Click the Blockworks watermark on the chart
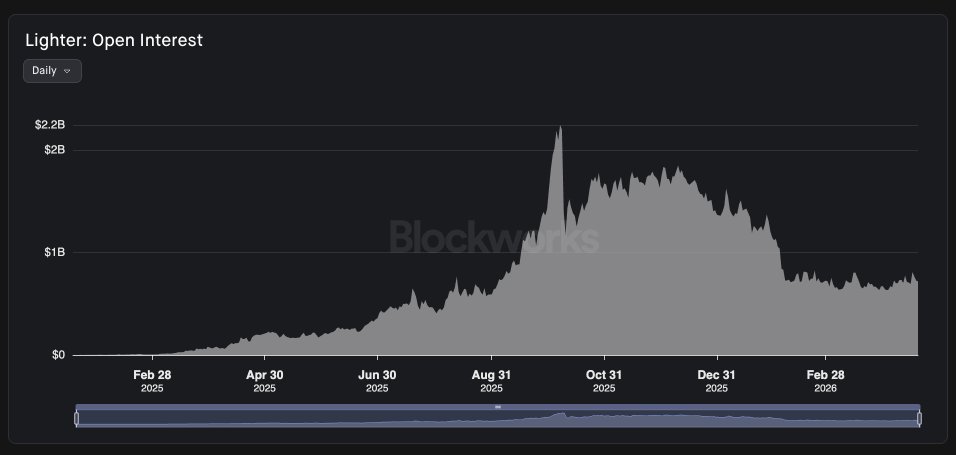The width and height of the screenshot is (956, 455). pos(493,238)
